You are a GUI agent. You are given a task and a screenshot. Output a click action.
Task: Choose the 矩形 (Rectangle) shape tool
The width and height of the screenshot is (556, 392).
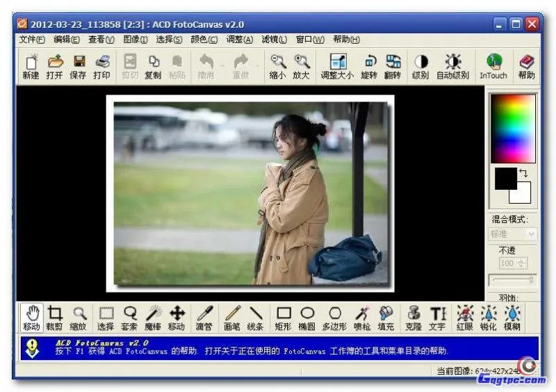tap(284, 318)
